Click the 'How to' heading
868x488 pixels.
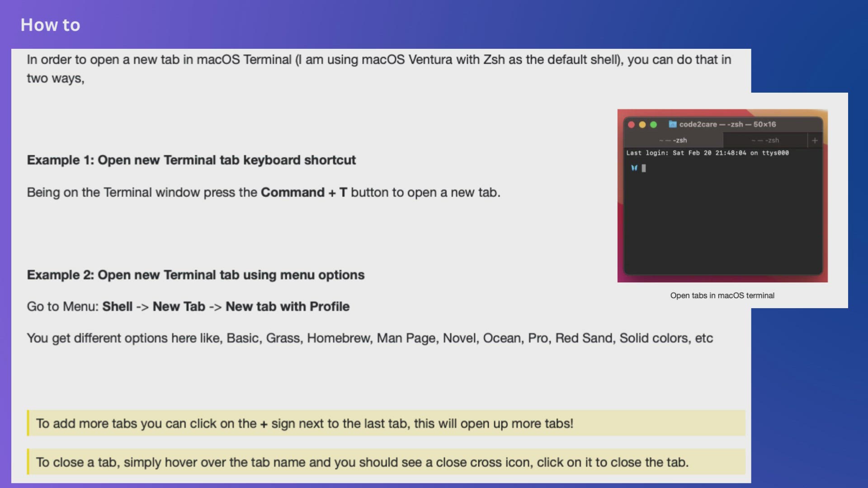click(x=50, y=25)
